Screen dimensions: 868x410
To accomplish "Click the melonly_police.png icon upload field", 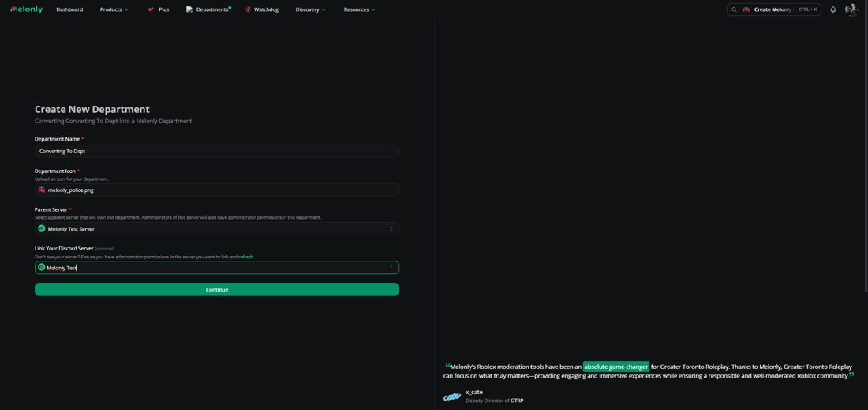I will (217, 190).
